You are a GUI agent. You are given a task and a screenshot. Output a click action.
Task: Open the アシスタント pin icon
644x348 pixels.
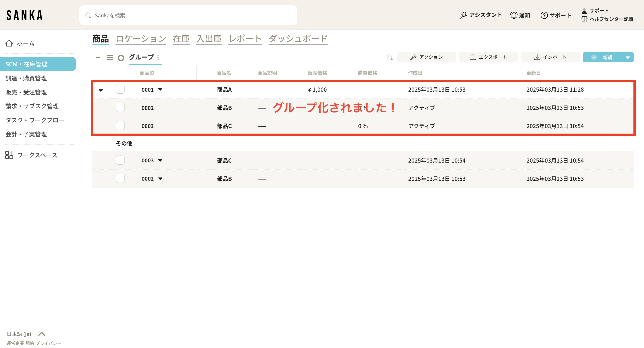[463, 15]
